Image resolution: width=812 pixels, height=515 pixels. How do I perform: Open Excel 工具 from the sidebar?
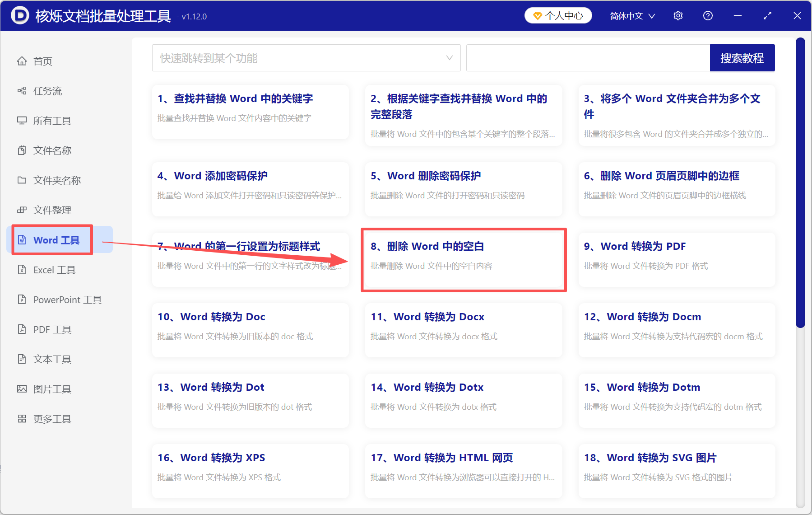(51, 270)
